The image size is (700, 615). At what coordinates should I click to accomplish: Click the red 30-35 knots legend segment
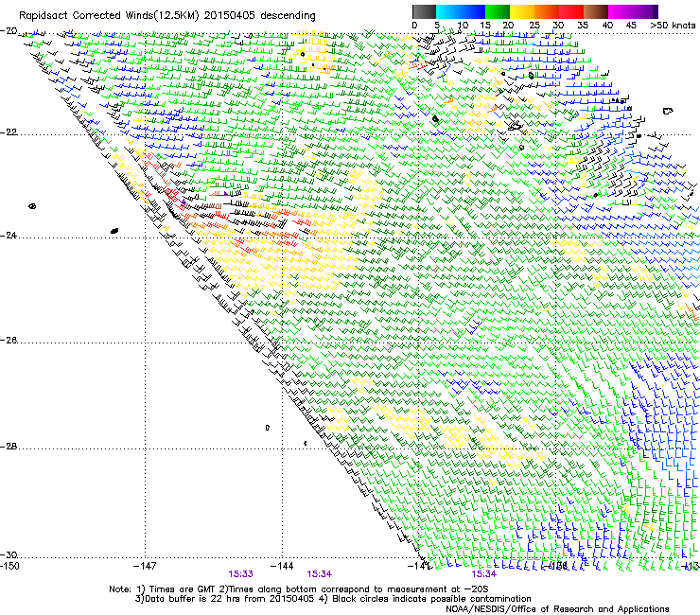coord(571,11)
